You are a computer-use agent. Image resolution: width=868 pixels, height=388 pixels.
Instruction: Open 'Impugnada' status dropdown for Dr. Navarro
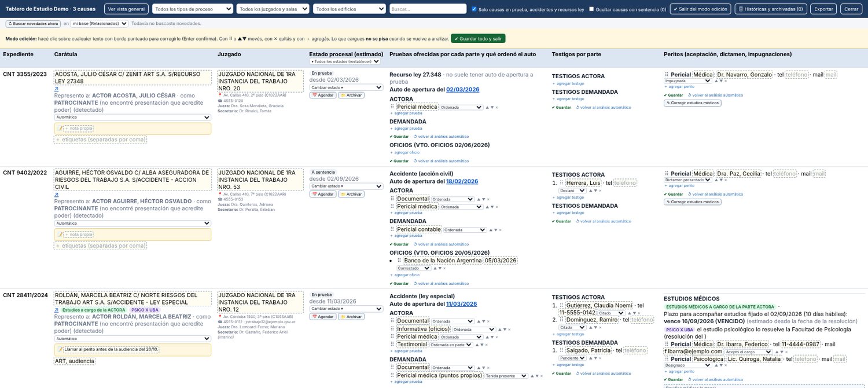(x=688, y=81)
